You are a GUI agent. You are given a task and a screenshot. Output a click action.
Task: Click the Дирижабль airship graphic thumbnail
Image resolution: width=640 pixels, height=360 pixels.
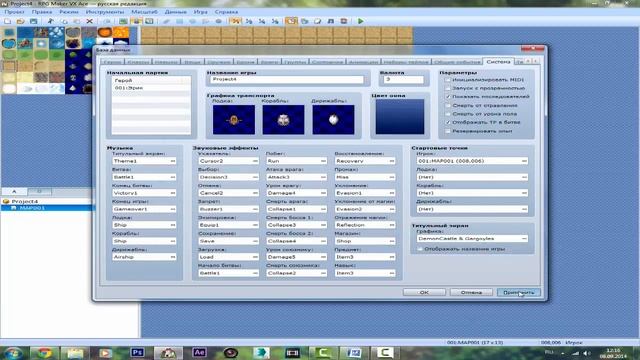[x=333, y=120]
